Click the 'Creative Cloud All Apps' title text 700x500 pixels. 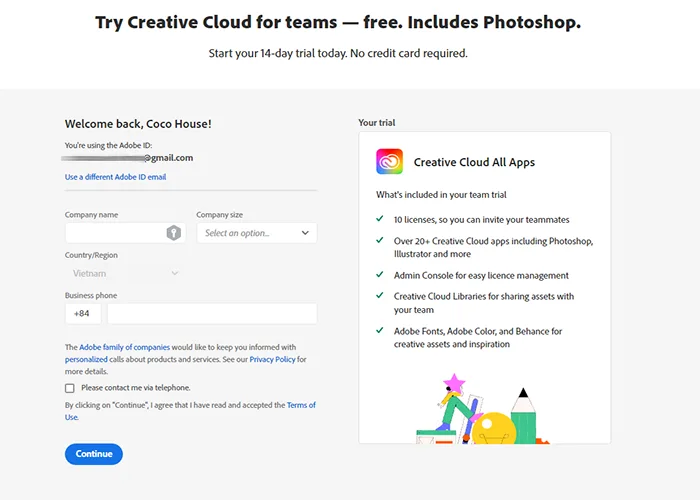click(474, 162)
